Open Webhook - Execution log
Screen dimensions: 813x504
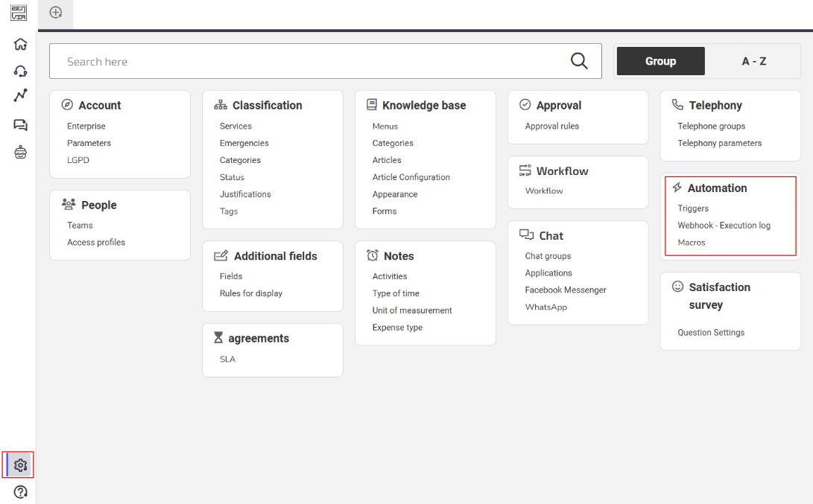pos(724,226)
